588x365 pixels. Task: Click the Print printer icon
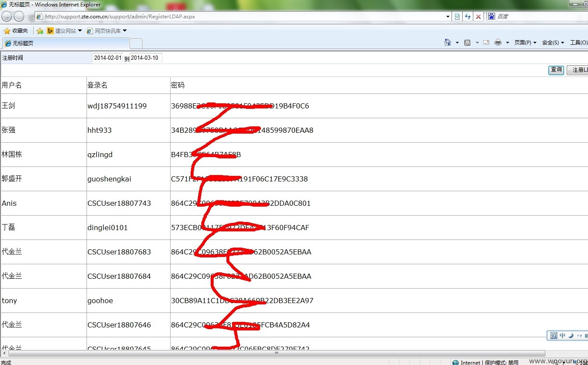pos(498,42)
